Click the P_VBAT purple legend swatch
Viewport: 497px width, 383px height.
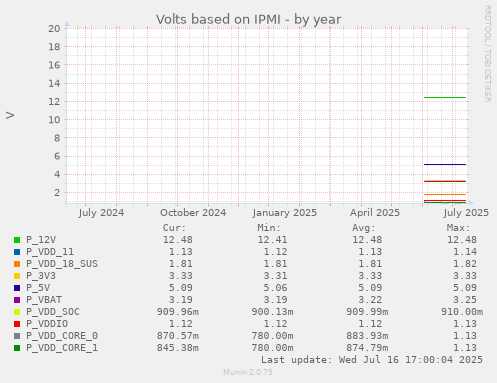(x=17, y=300)
